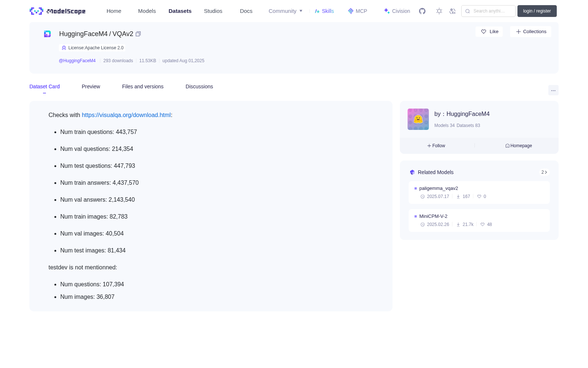Click 'Datasets 83' stat text
The width and height of the screenshot is (588, 368).
pyautogui.click(x=468, y=125)
